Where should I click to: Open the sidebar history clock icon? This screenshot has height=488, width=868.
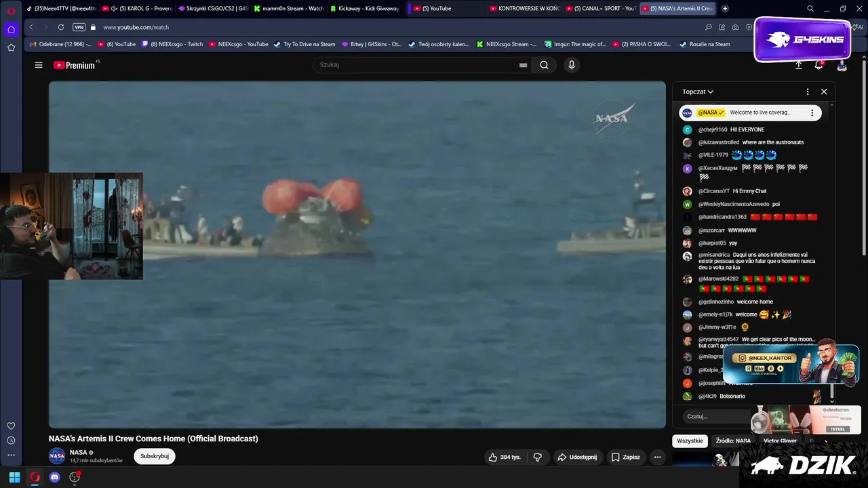point(11,441)
